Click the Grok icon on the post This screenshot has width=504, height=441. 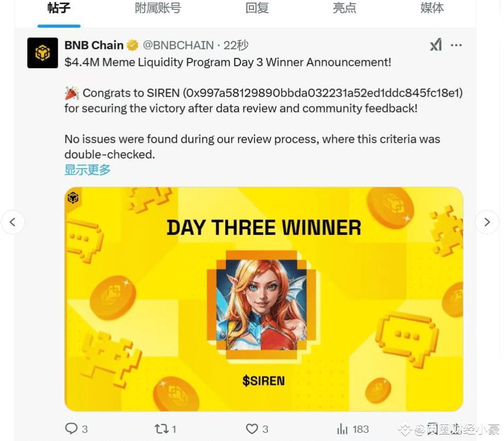(436, 45)
